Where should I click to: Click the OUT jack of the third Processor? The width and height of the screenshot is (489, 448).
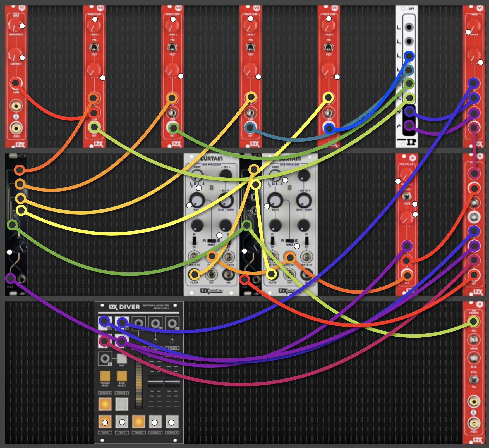click(250, 128)
